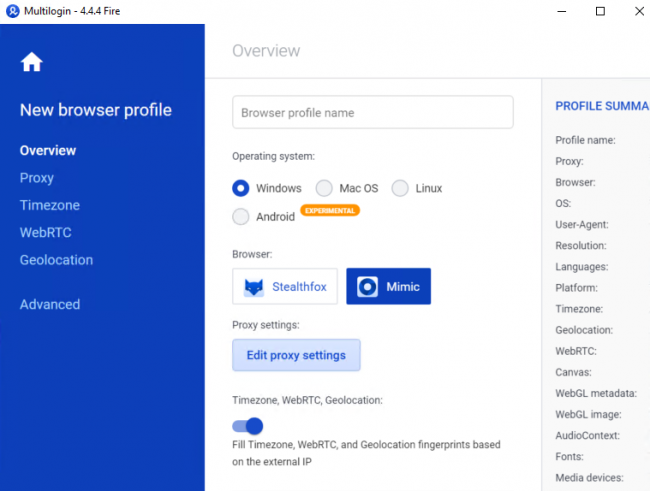Image resolution: width=650 pixels, height=491 pixels.
Task: Click the Multilogin app logo icon
Action: click(13, 11)
